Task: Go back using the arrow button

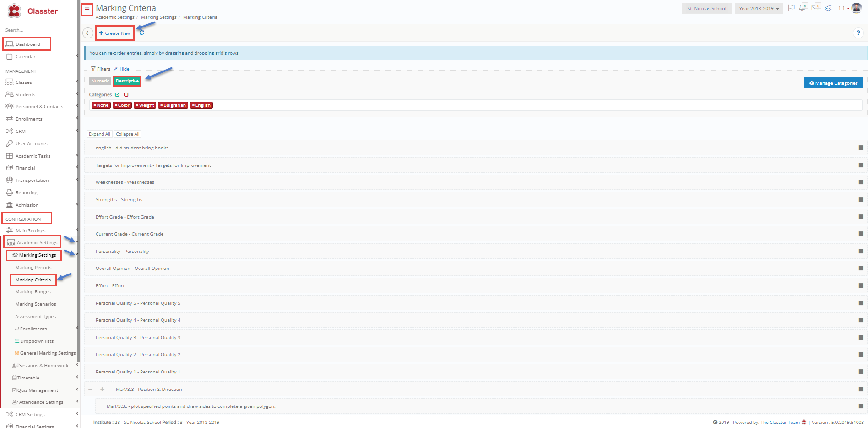Action: point(88,33)
